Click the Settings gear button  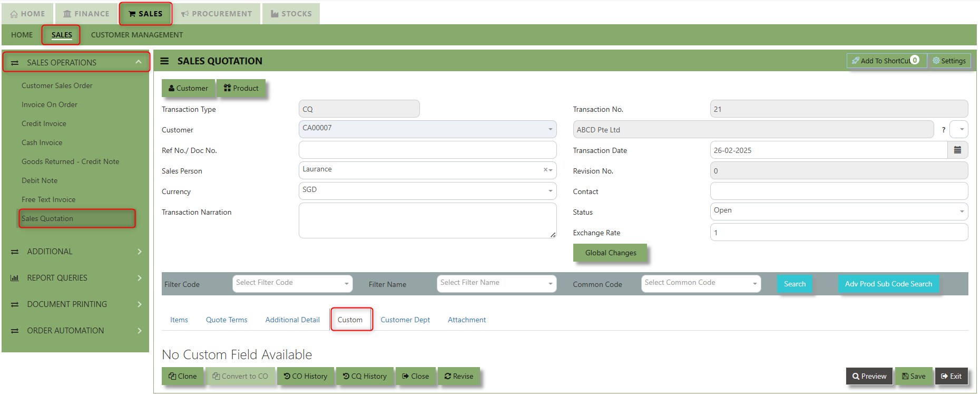click(x=949, y=61)
